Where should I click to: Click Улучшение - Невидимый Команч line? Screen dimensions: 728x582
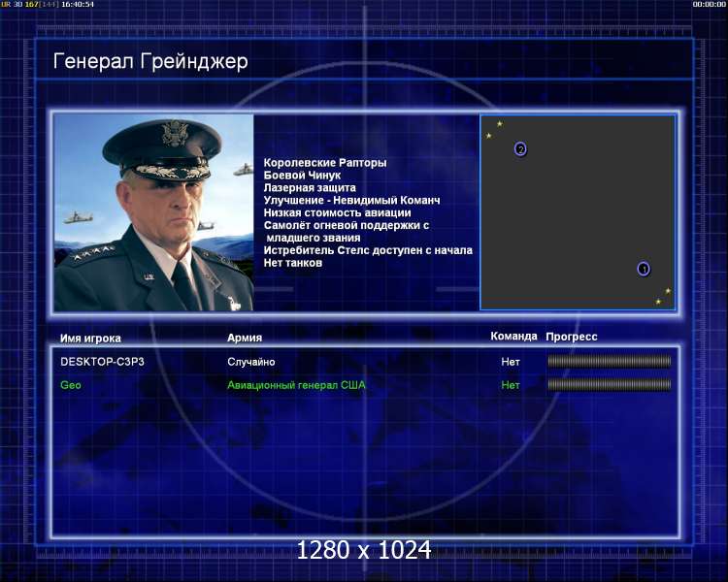pyautogui.click(x=352, y=200)
